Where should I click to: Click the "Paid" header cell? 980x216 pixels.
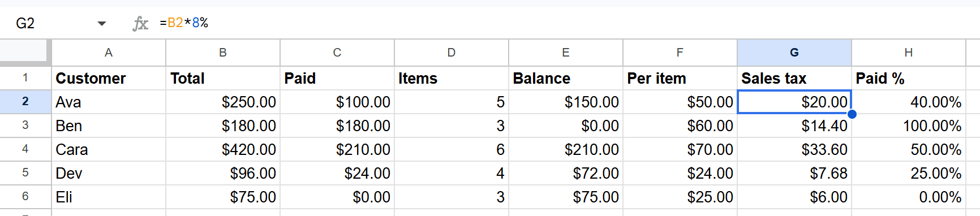coord(337,78)
